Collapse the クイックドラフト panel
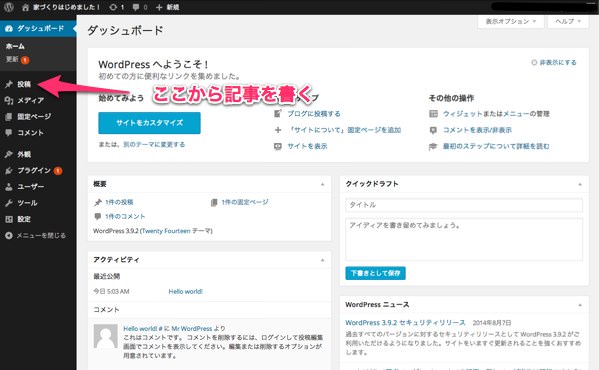 click(x=580, y=184)
